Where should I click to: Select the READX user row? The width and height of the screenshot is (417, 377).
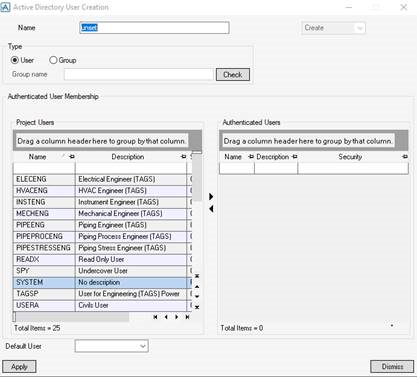coord(103,259)
